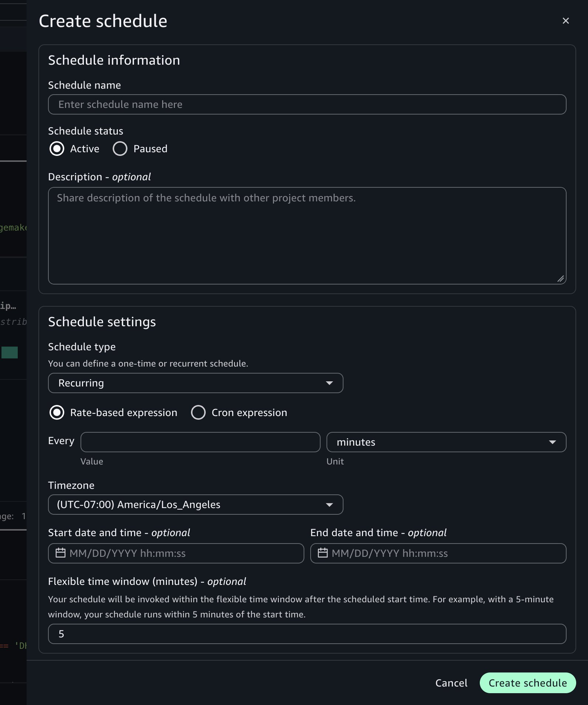Viewport: 588px width, 705px height.
Task: Click the Cancel button
Action: point(451,683)
